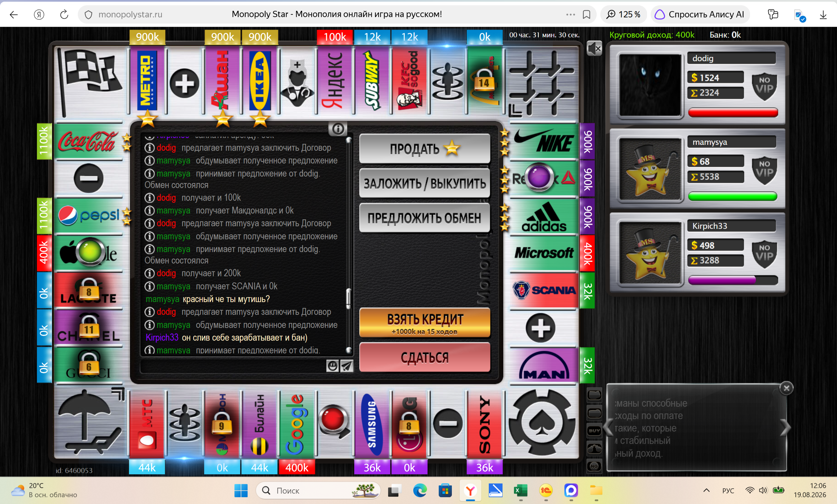Select the SAMSUNG property cell

(372, 424)
